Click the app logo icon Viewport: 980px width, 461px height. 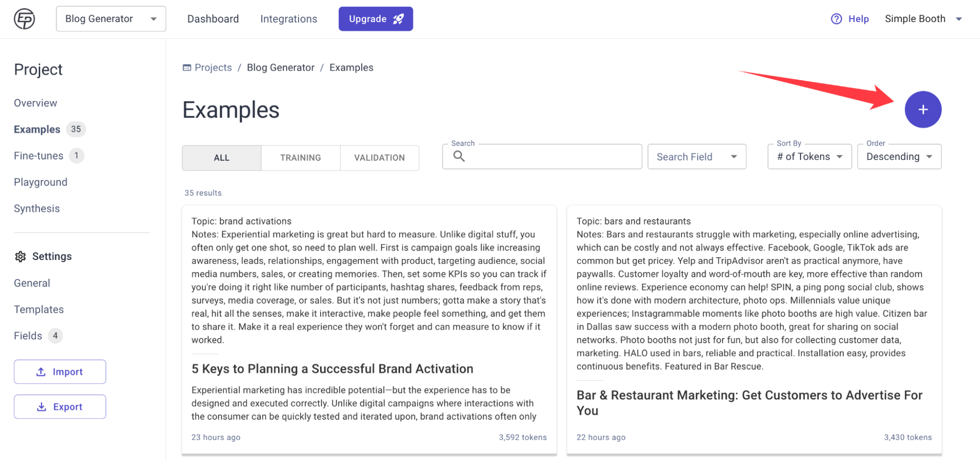25,19
